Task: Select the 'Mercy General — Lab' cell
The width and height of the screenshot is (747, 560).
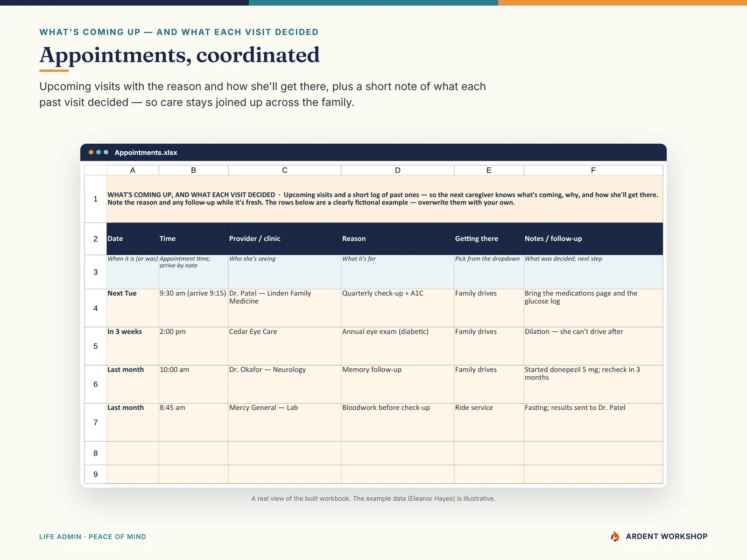Action: tap(285, 422)
